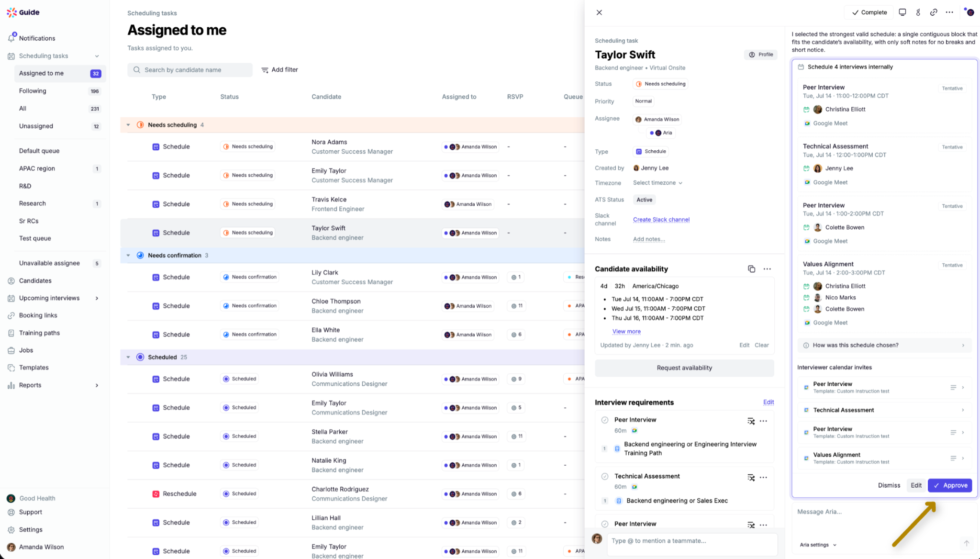Screen dimensions: 980x559
Task: Open the Select timezone dropdown
Action: click(657, 183)
